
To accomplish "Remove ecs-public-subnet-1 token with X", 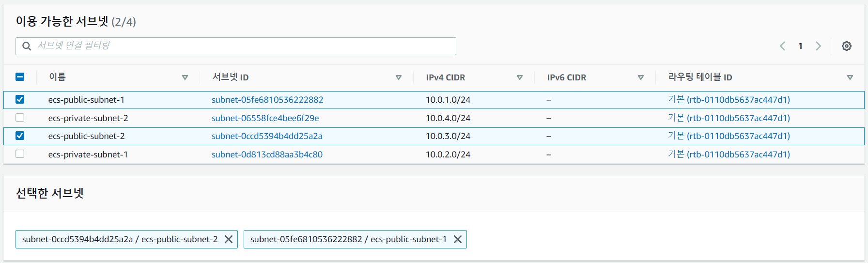I will click(457, 239).
